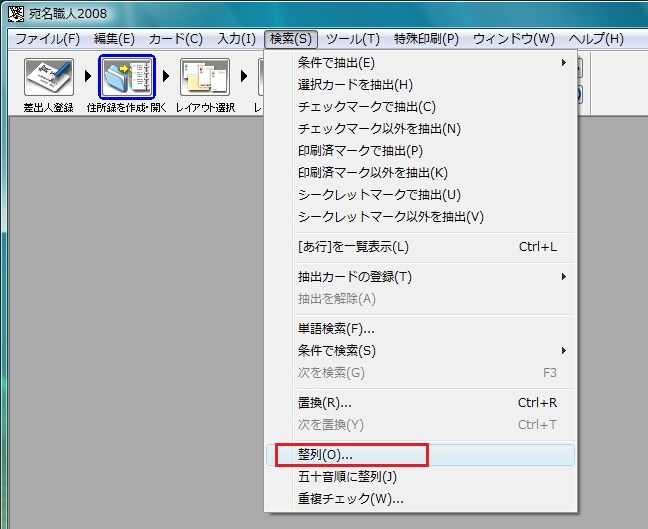Choose 五十音順に整列(J)

click(x=420, y=477)
